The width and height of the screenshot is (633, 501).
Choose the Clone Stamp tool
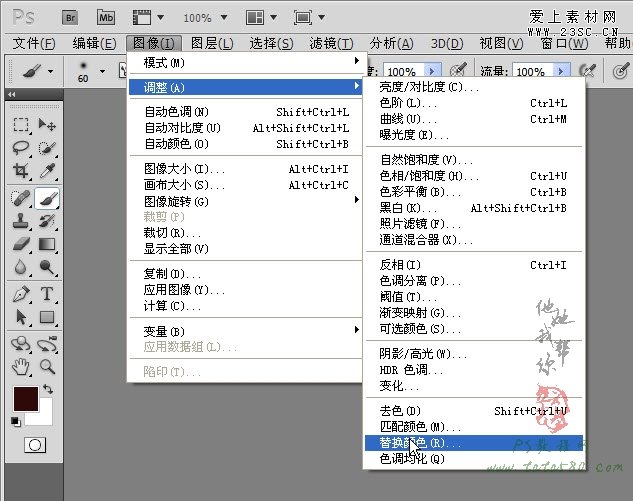click(21, 220)
